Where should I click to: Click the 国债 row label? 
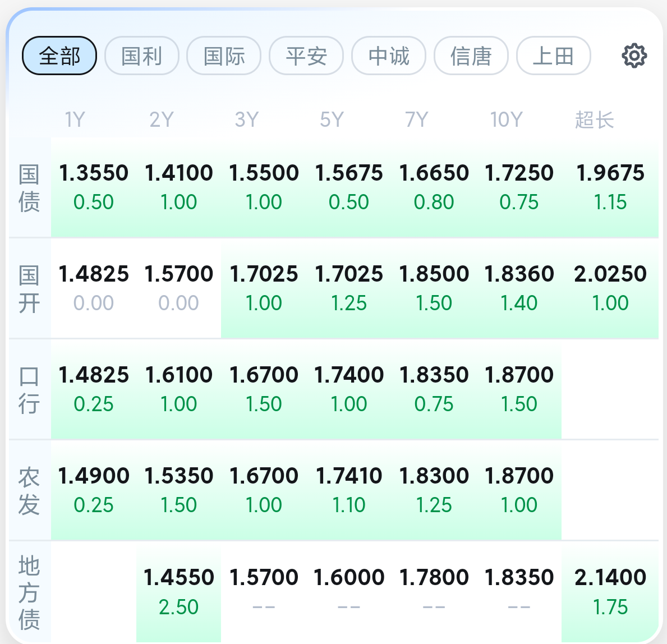click(29, 188)
